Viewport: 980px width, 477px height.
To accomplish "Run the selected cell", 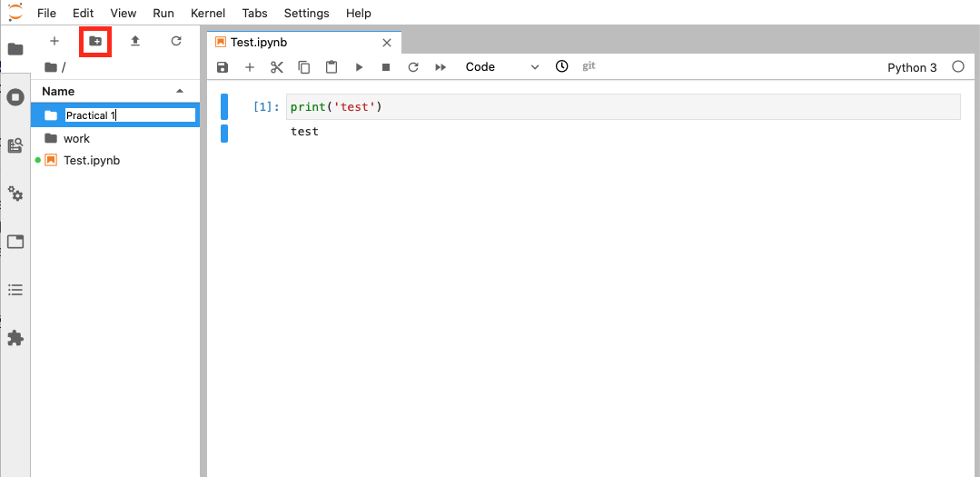I will (x=359, y=67).
